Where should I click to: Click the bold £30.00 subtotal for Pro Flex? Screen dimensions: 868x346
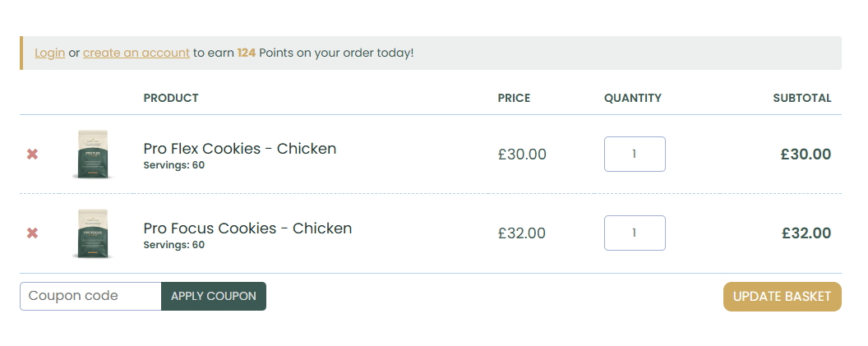pyautogui.click(x=806, y=154)
